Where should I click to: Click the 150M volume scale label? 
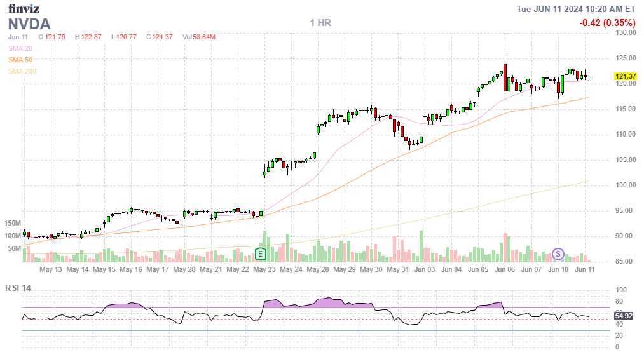(13, 224)
